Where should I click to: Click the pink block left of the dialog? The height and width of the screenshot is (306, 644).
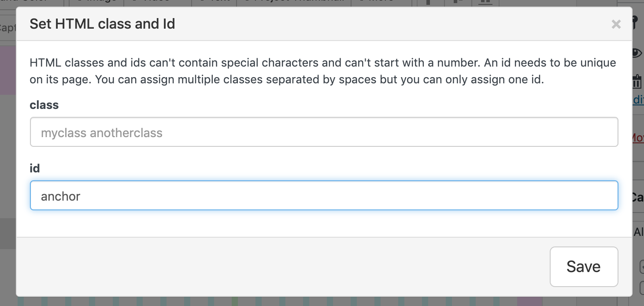[x=8, y=71]
